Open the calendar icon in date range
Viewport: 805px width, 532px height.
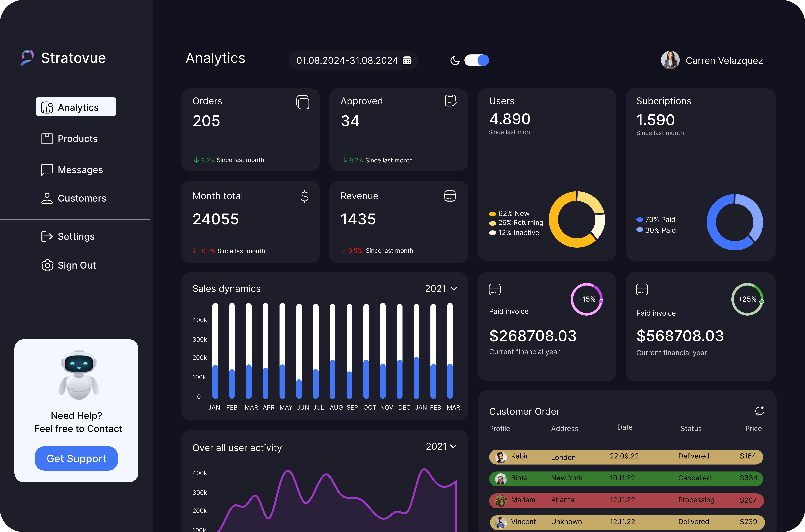click(407, 60)
